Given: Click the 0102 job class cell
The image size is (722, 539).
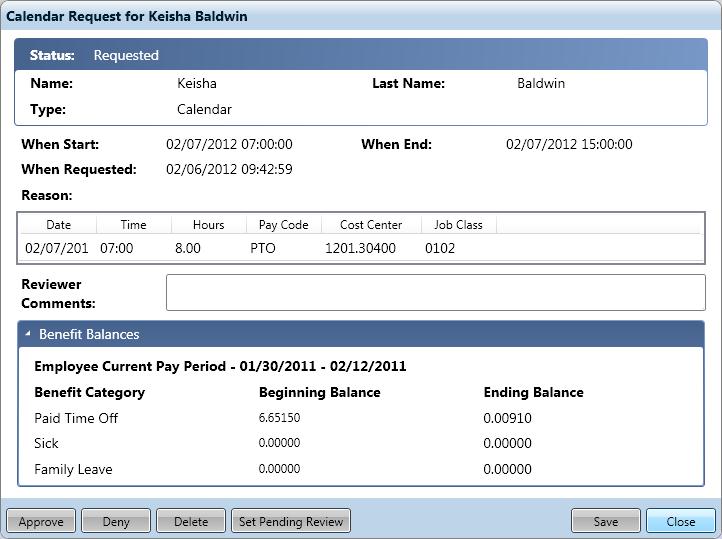Looking at the screenshot, I should pyautogui.click(x=440, y=248).
